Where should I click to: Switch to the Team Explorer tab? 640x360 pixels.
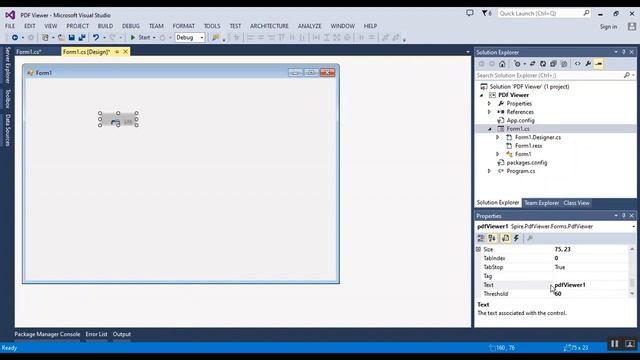point(542,203)
